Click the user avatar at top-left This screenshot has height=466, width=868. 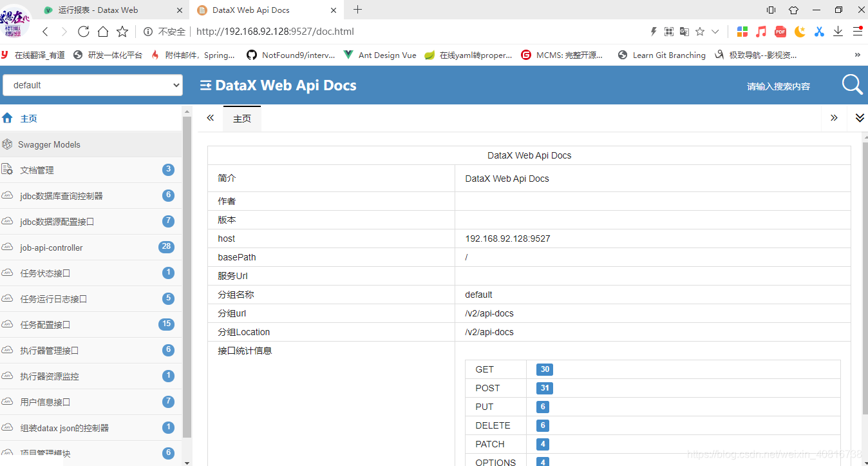point(14,21)
